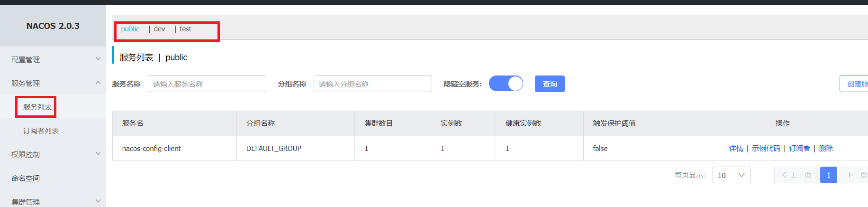Click the 集群数目 column header

(x=393, y=123)
